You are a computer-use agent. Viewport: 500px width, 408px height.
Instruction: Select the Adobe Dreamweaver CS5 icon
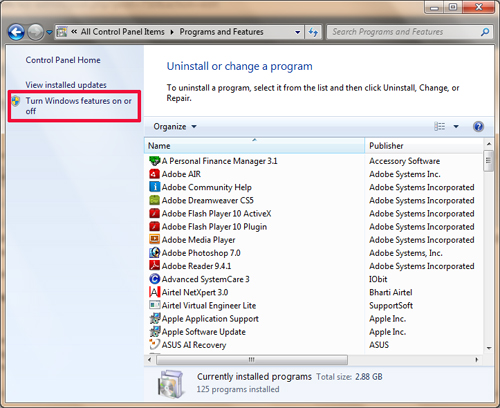pyautogui.click(x=154, y=200)
